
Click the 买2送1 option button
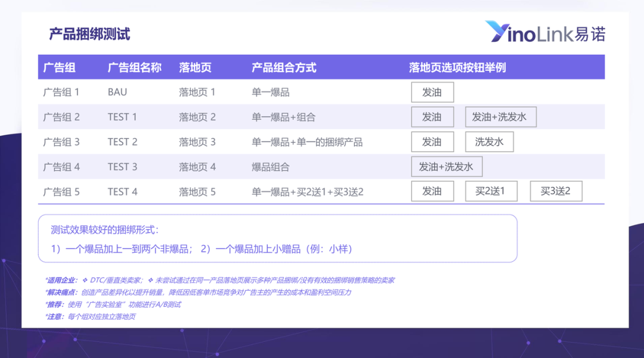(x=490, y=192)
